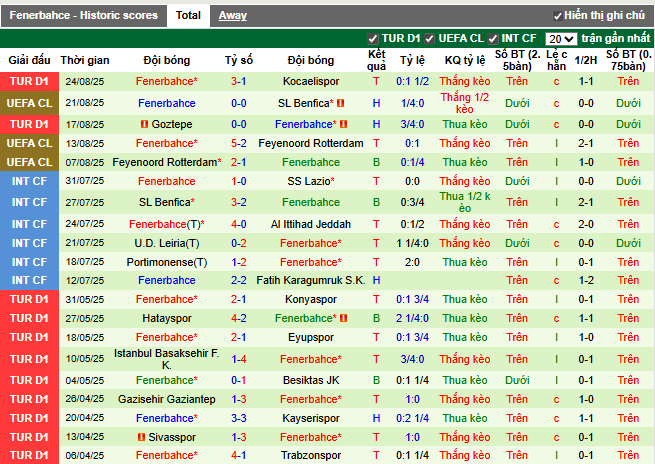
Task: Open the Besiktas JK team link
Action: (x=311, y=380)
